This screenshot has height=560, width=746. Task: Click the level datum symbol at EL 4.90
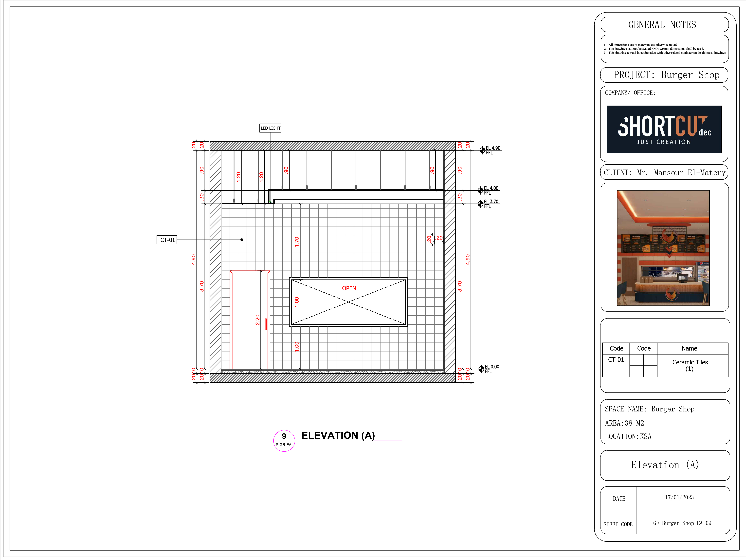tap(482, 150)
